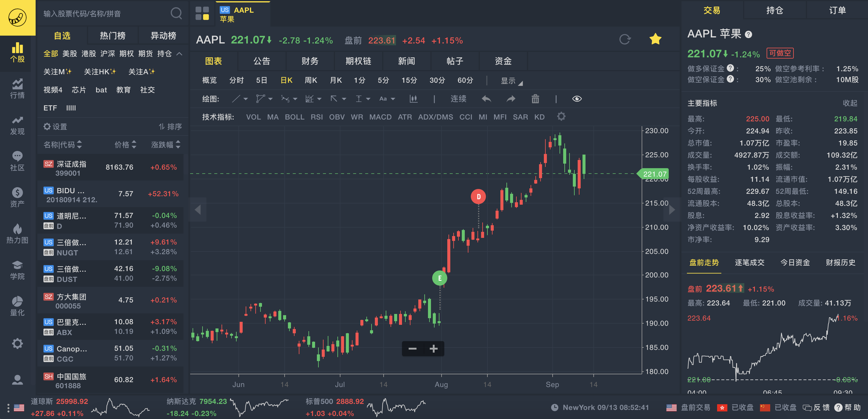This screenshot has height=419, width=868.
Task: Open the 财务 financials tab
Action: 310,61
